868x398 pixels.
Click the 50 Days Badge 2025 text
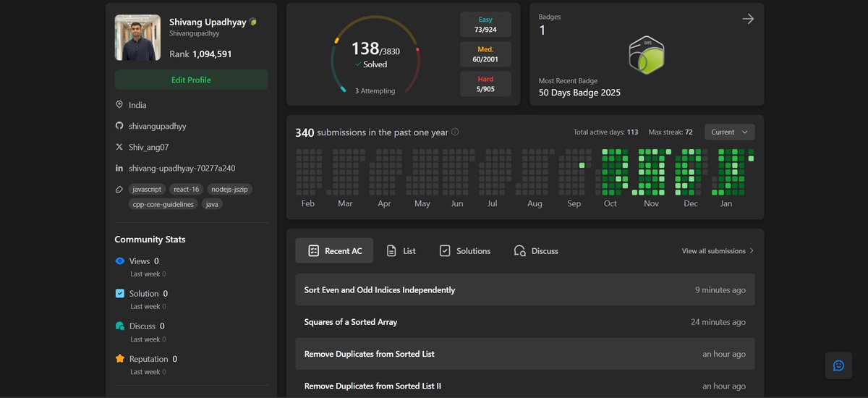579,93
